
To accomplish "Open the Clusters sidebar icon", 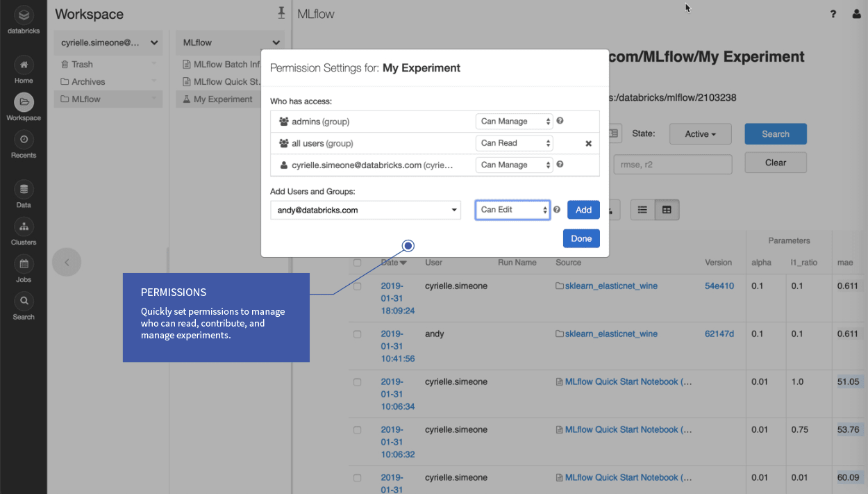I will pos(24,227).
